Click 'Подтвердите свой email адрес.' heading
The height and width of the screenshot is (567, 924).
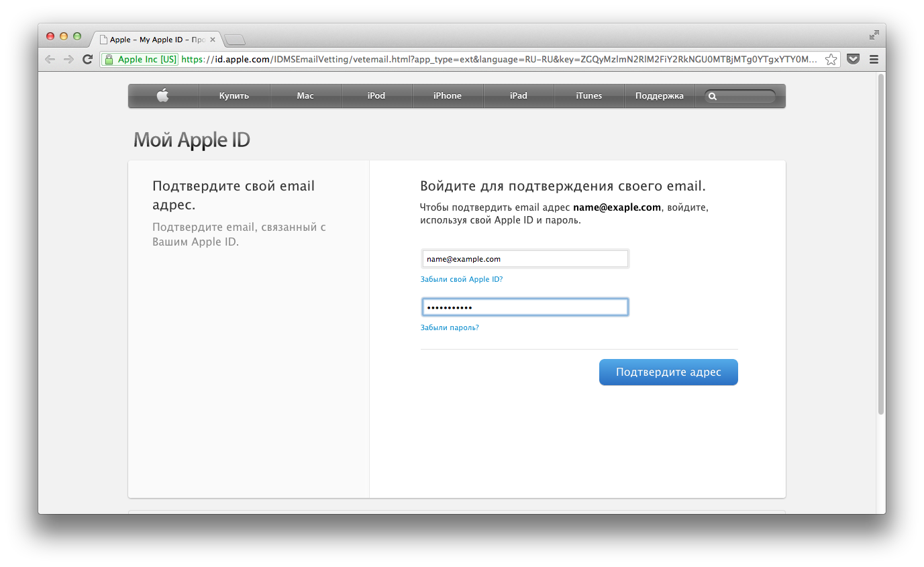coord(234,195)
